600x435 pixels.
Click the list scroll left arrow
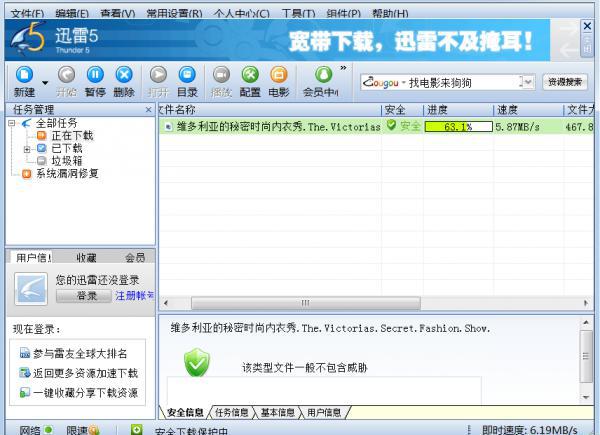click(x=166, y=303)
